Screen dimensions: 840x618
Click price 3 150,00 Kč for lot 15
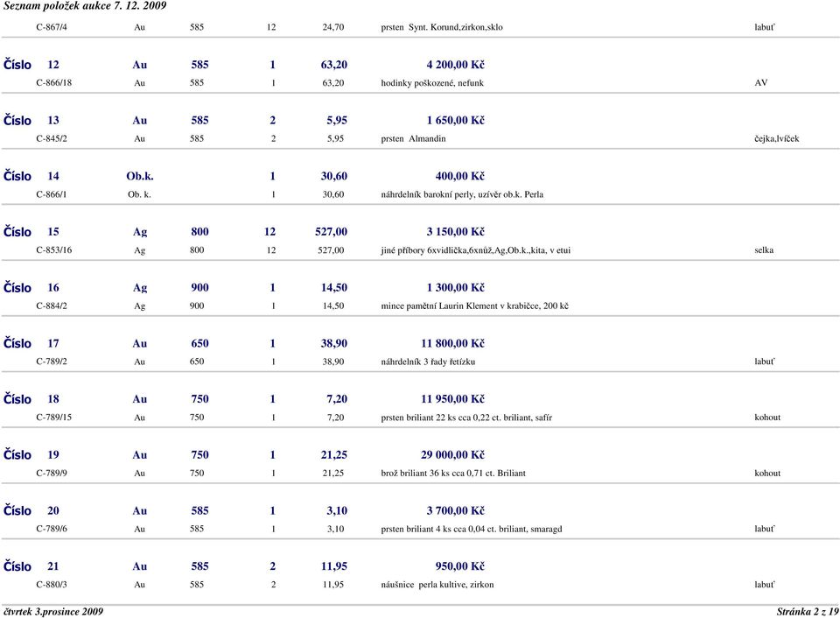coord(455,232)
